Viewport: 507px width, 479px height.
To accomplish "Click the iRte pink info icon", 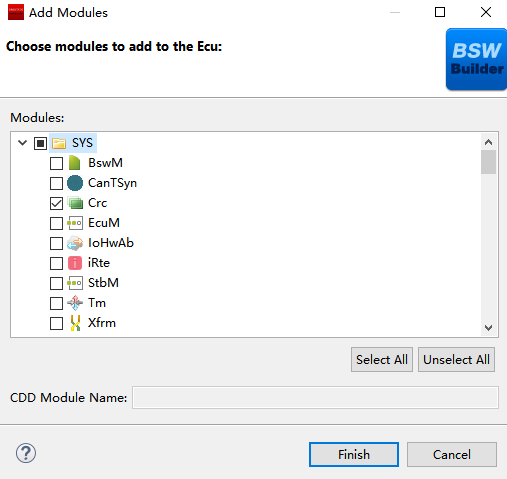I will [75, 263].
